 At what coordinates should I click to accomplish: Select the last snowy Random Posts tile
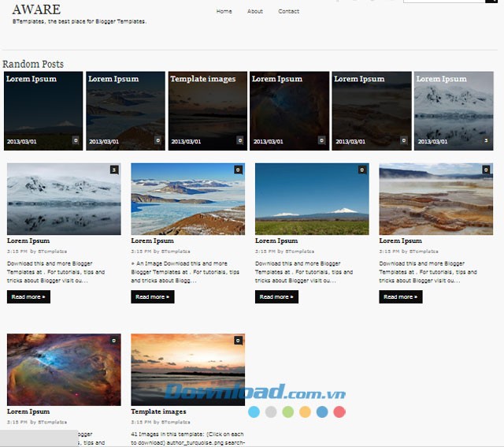click(x=454, y=111)
